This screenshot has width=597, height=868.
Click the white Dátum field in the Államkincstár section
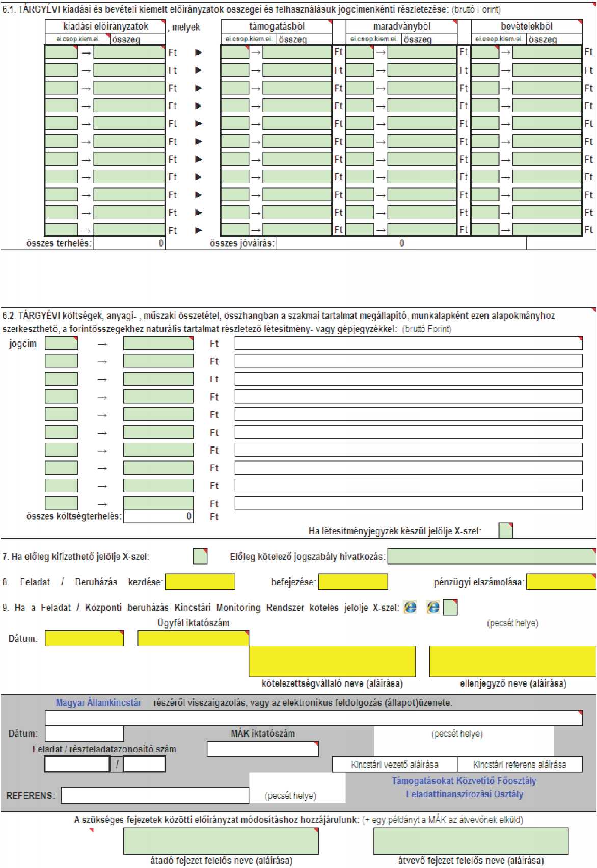85,733
